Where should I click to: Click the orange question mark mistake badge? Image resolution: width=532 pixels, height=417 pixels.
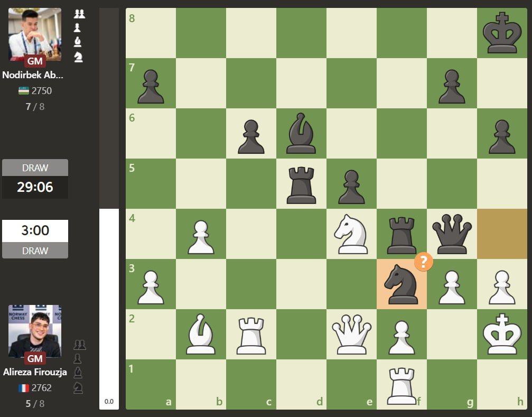click(x=424, y=262)
